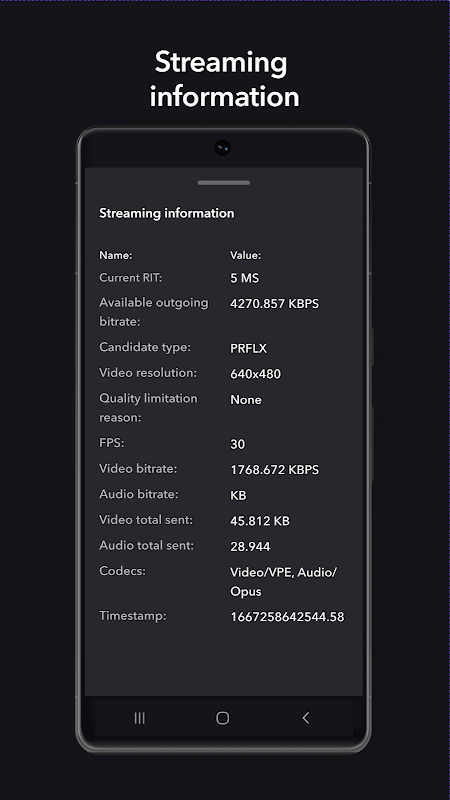Select the Timestamp 1667258642544.58 value

287,617
